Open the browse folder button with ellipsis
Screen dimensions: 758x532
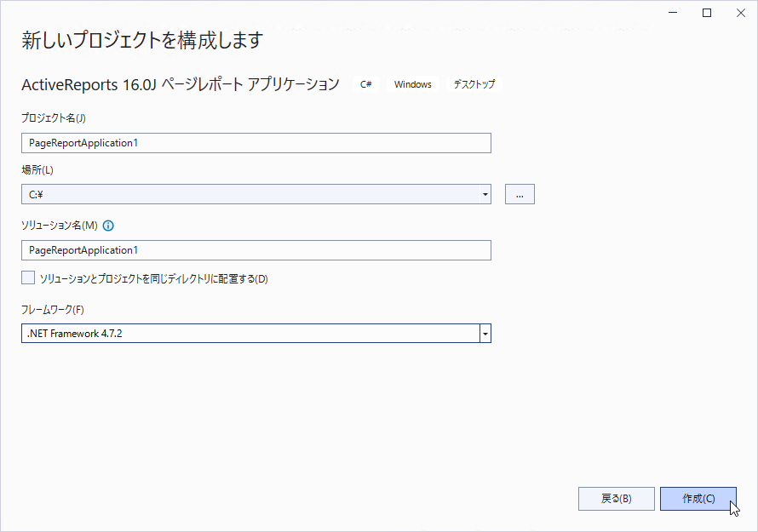pyautogui.click(x=520, y=194)
